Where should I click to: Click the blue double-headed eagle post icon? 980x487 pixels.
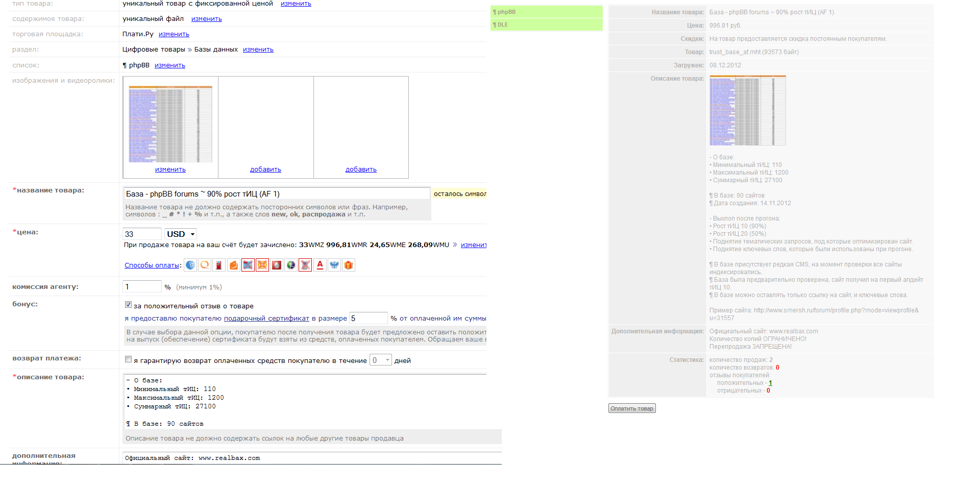coord(334,265)
